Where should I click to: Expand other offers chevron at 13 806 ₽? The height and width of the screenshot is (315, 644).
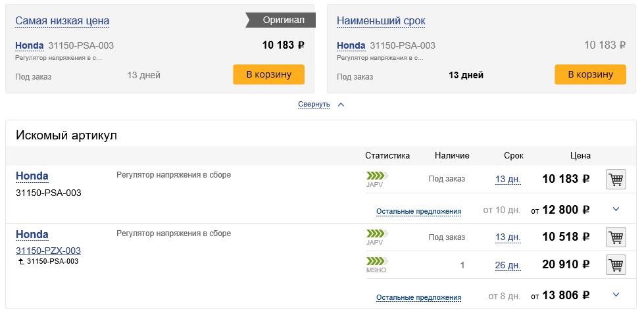616,295
